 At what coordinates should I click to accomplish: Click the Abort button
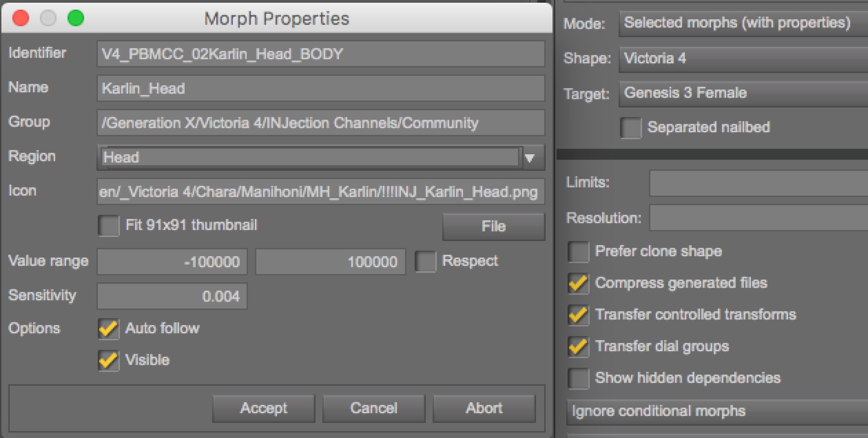[x=484, y=409]
